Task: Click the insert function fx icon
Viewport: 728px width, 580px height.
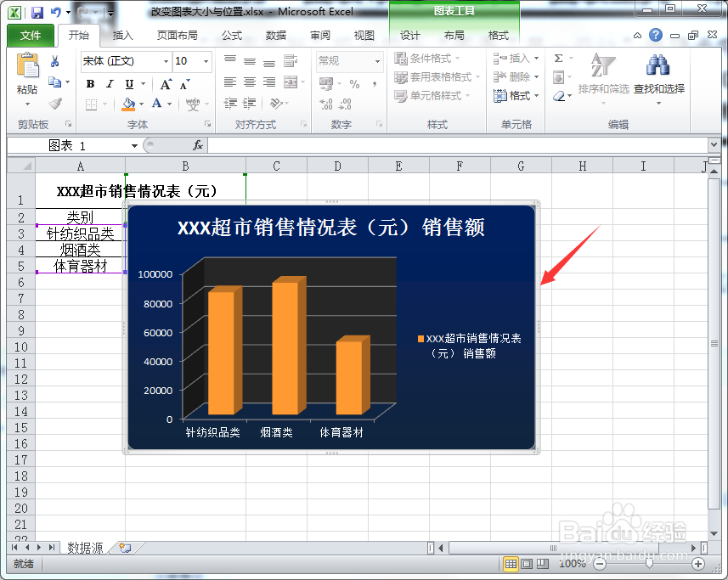Action: click(198, 146)
